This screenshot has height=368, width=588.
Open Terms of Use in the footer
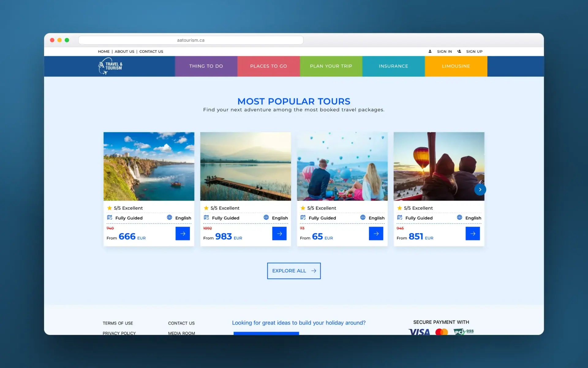point(118,323)
